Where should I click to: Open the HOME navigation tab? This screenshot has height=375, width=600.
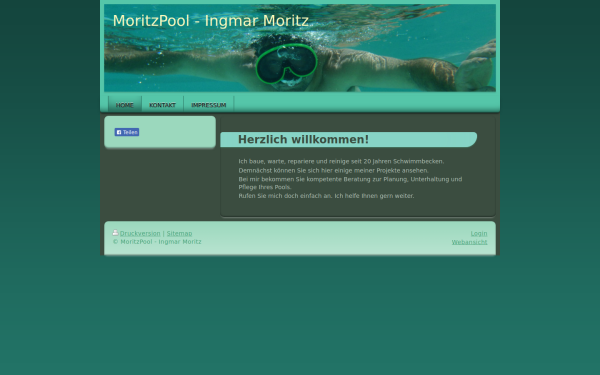pyautogui.click(x=125, y=104)
